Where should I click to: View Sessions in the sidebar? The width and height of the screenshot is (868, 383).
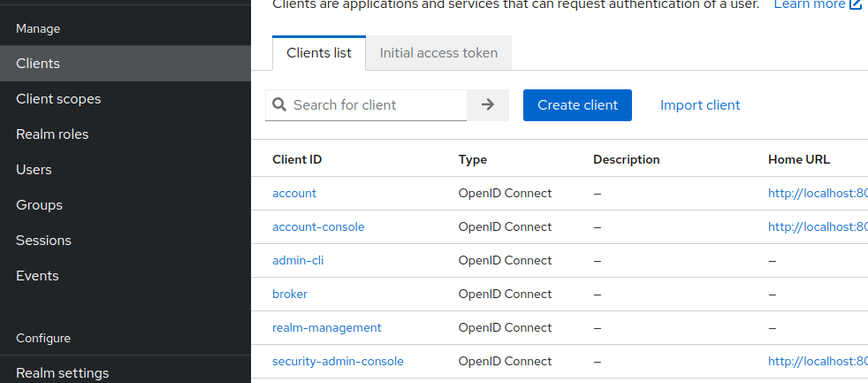tap(43, 241)
